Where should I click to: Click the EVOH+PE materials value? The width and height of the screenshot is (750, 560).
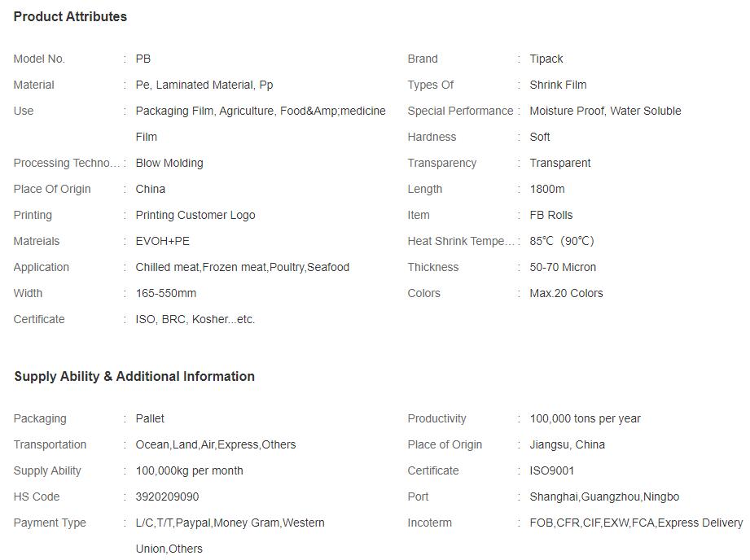(x=163, y=241)
